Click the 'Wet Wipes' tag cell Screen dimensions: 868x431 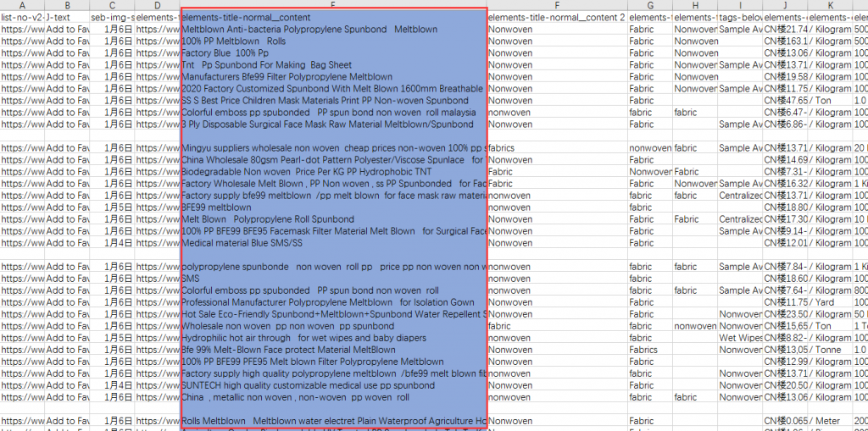pyautogui.click(x=740, y=338)
